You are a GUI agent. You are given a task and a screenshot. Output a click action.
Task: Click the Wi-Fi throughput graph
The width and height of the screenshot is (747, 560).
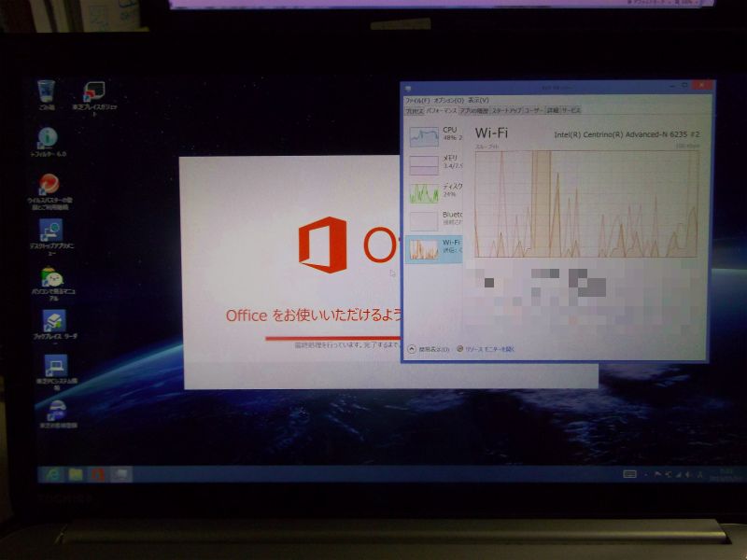click(x=587, y=203)
